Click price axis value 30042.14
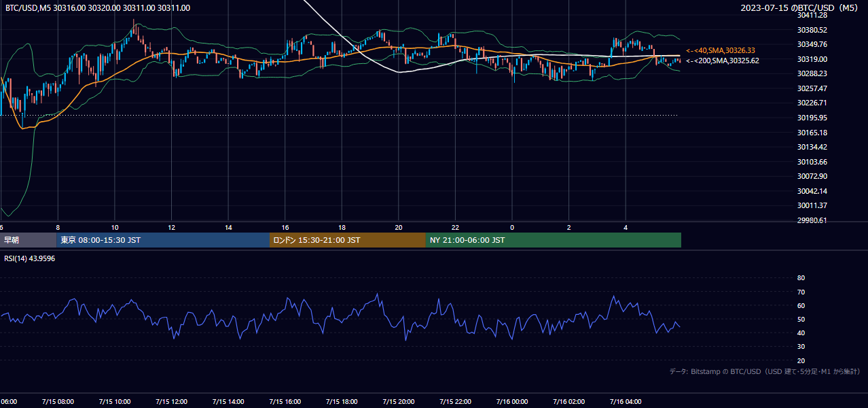The height and width of the screenshot is (408, 868). 812,191
